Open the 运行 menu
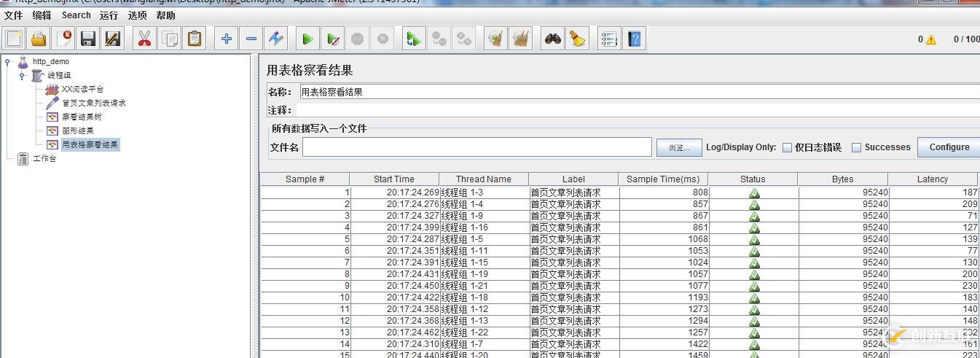The width and height of the screenshot is (980, 358). (109, 15)
